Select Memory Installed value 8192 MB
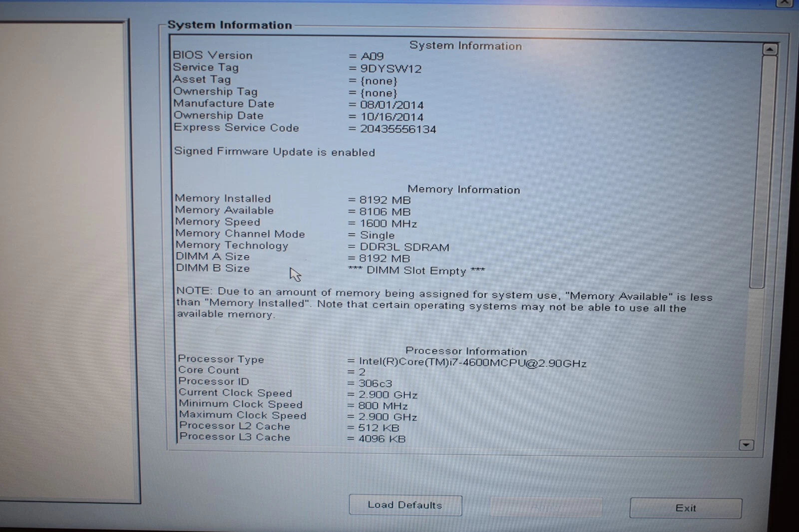The image size is (799, 532). click(x=385, y=200)
